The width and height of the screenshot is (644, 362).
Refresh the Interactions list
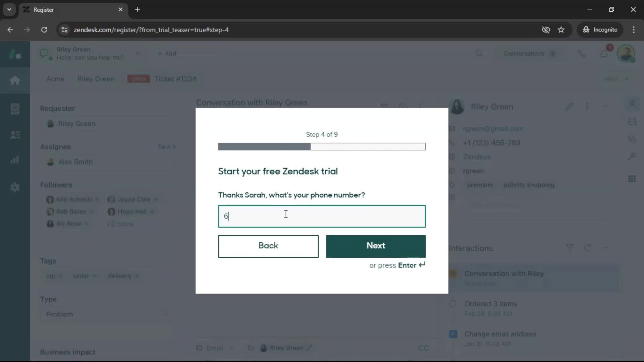(587, 248)
